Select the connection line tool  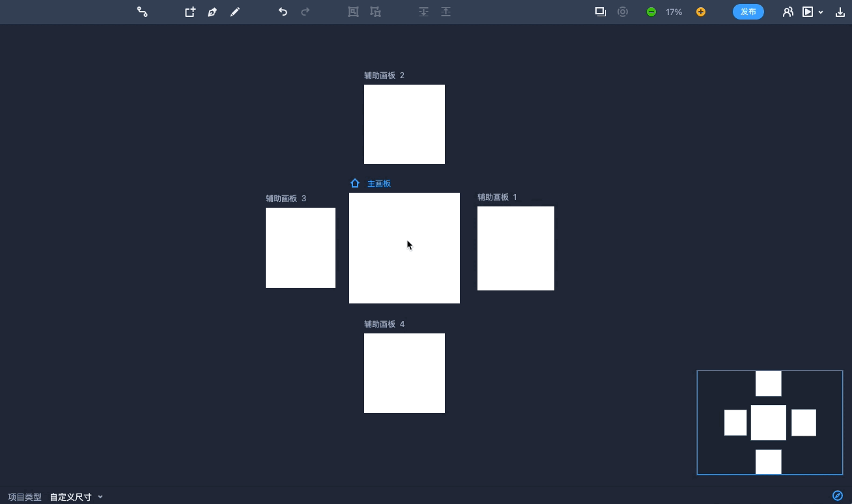(x=142, y=12)
